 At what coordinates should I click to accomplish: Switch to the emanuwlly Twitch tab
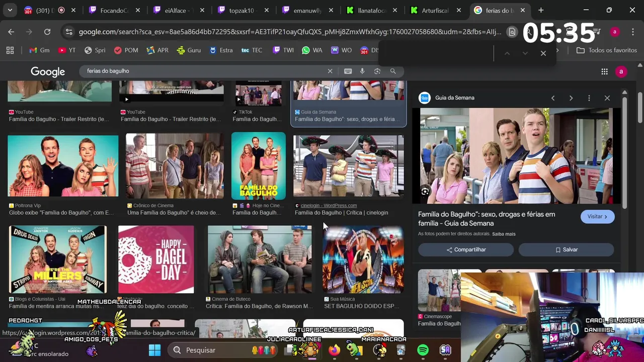tap(308, 10)
